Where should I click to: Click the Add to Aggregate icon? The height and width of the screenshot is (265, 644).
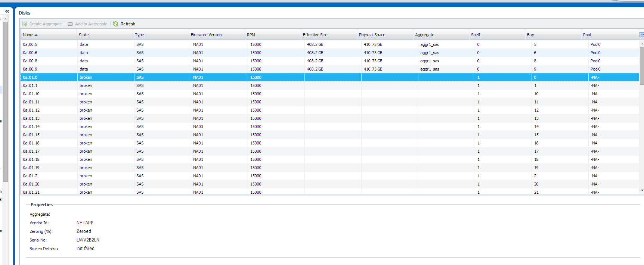70,24
